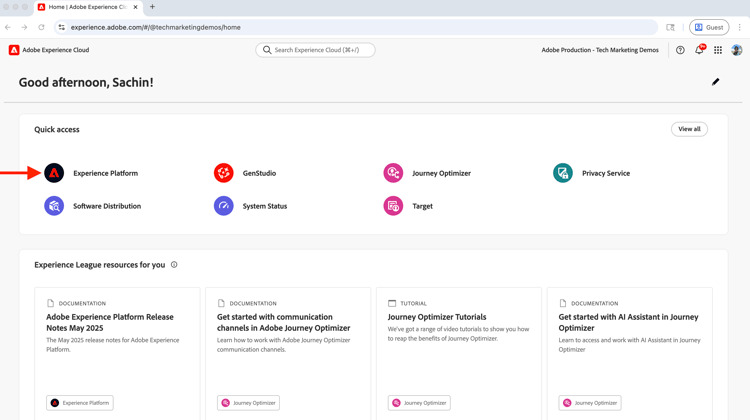Reload the page with the browser refresh icon
This screenshot has height=420, width=750.
pyautogui.click(x=42, y=27)
